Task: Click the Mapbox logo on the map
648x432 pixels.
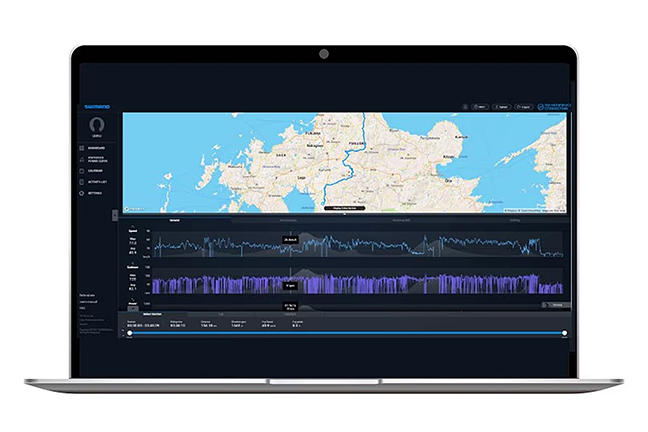Action: click(x=134, y=209)
